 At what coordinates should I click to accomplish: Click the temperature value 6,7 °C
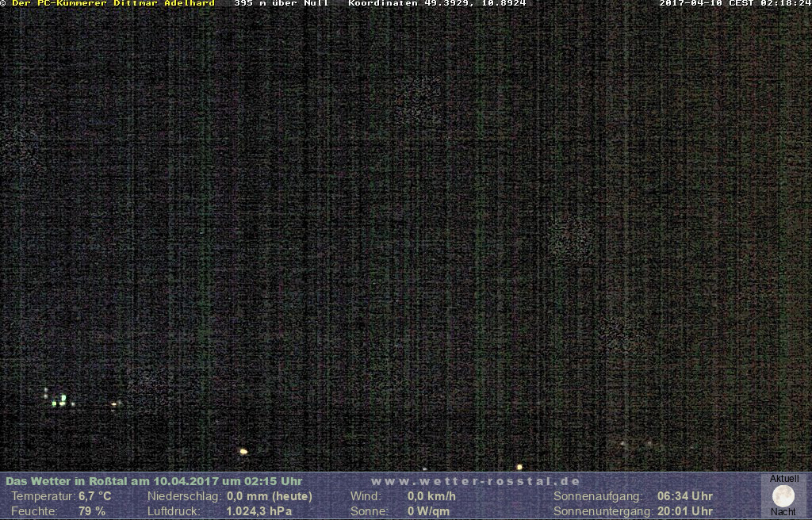pos(94,496)
